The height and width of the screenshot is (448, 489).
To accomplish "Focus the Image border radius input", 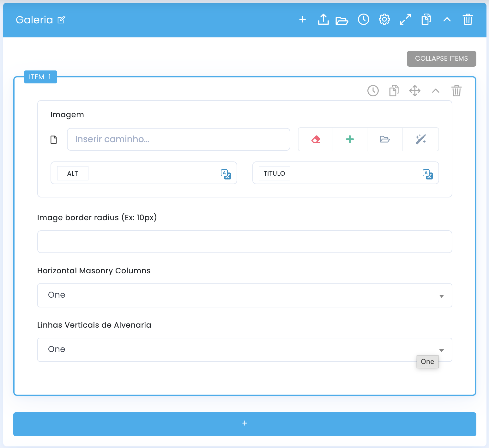I will (245, 242).
